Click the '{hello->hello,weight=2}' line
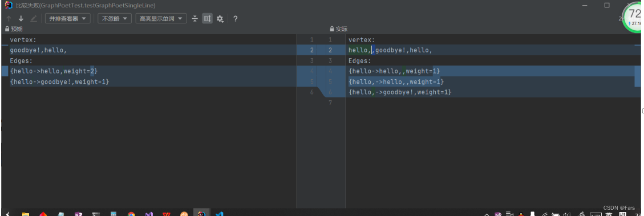 (x=54, y=71)
